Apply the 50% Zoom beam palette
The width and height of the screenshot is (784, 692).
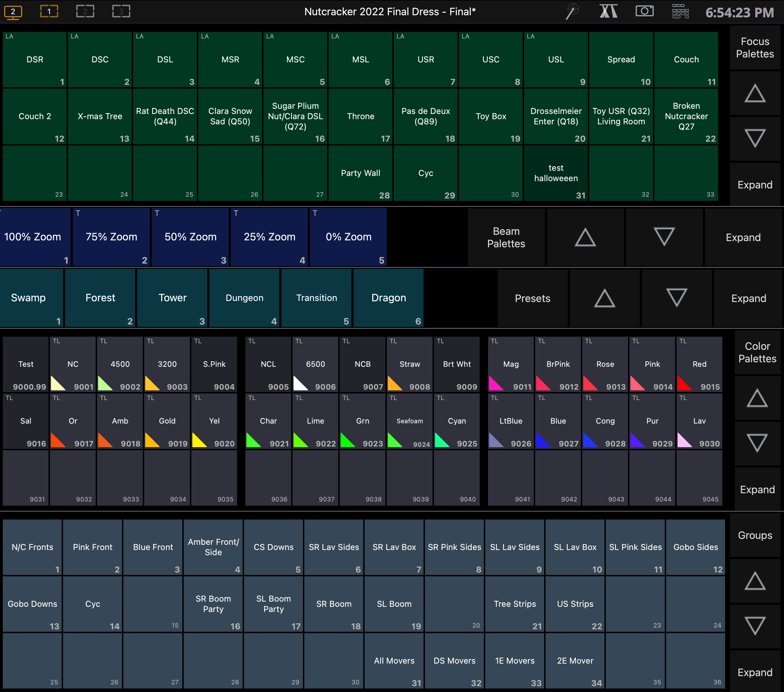click(x=190, y=237)
